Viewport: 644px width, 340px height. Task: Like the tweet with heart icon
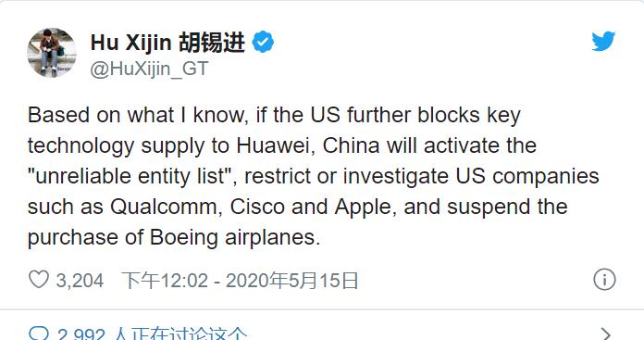39,279
